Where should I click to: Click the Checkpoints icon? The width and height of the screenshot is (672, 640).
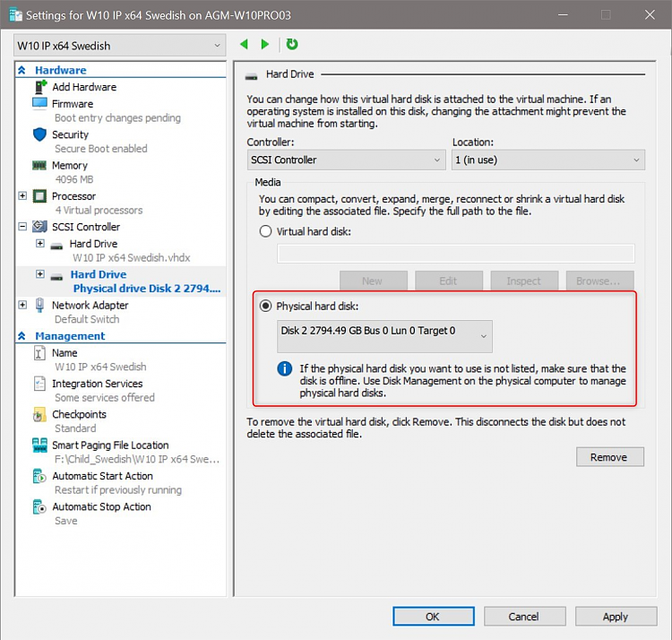click(x=39, y=414)
